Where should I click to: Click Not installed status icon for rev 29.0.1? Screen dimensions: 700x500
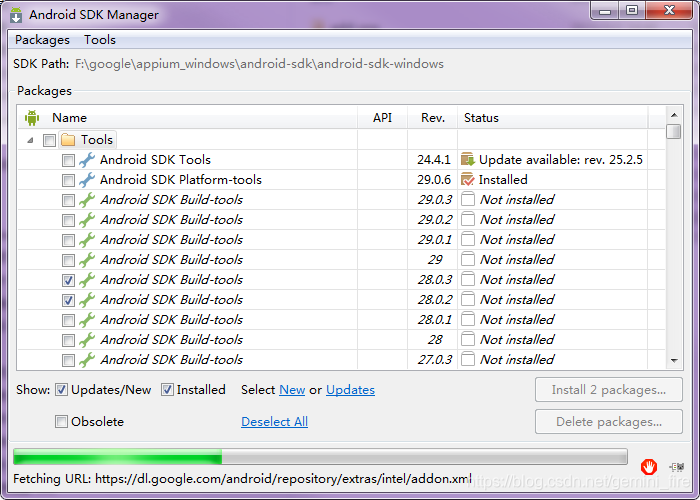tap(468, 239)
